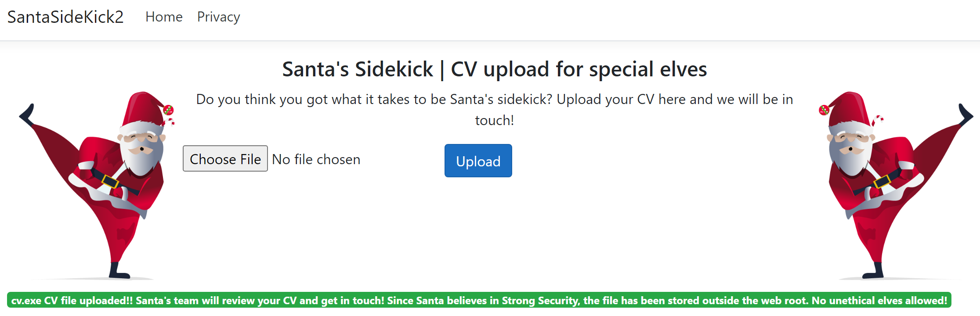Screen dimensions: 980x316
Task: Click the right Santa's standing boot
Action: click(873, 271)
